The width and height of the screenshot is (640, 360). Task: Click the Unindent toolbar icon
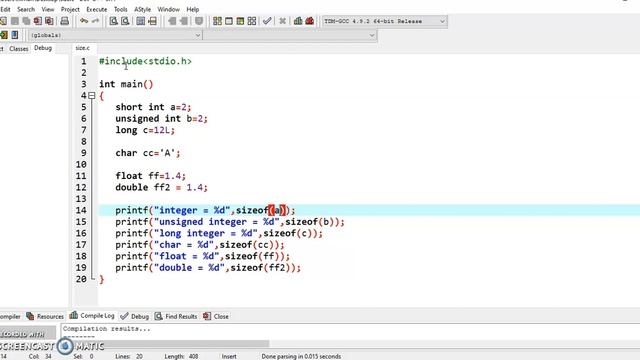(x=172, y=21)
